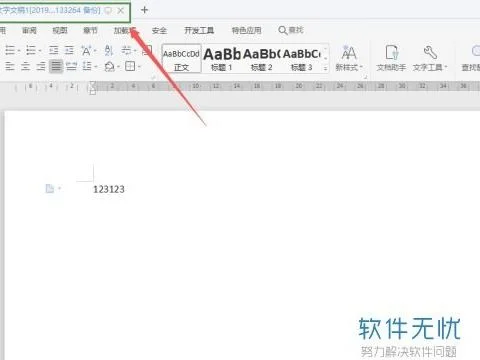Decrease paragraph indent

pos(53,51)
